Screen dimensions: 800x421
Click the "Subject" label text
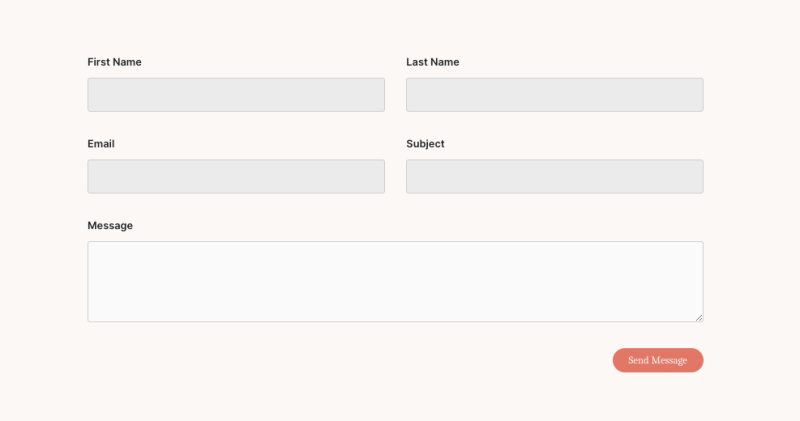tap(425, 144)
